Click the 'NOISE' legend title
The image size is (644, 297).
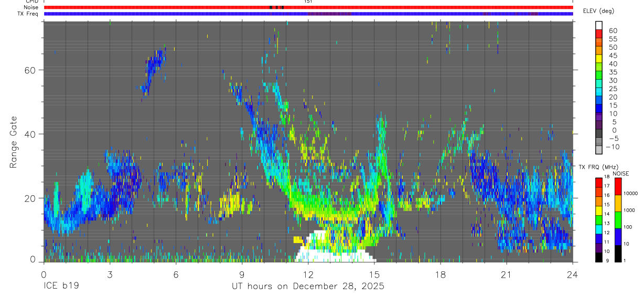[x=620, y=173]
